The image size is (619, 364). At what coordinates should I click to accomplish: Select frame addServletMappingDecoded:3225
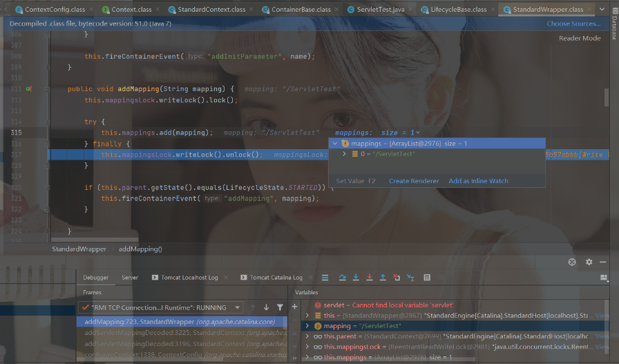tap(181, 333)
